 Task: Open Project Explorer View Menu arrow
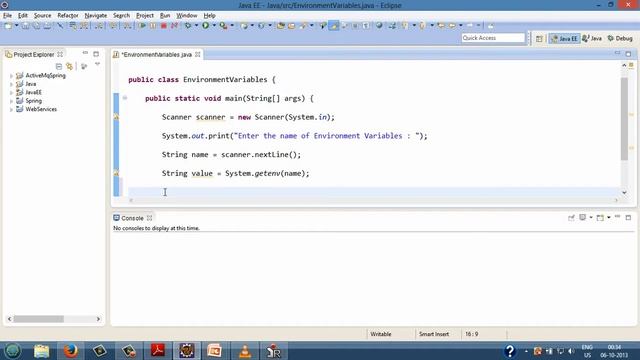97,64
